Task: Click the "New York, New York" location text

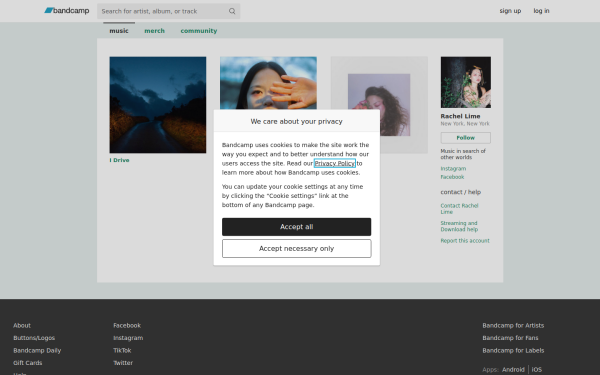Action: point(465,124)
